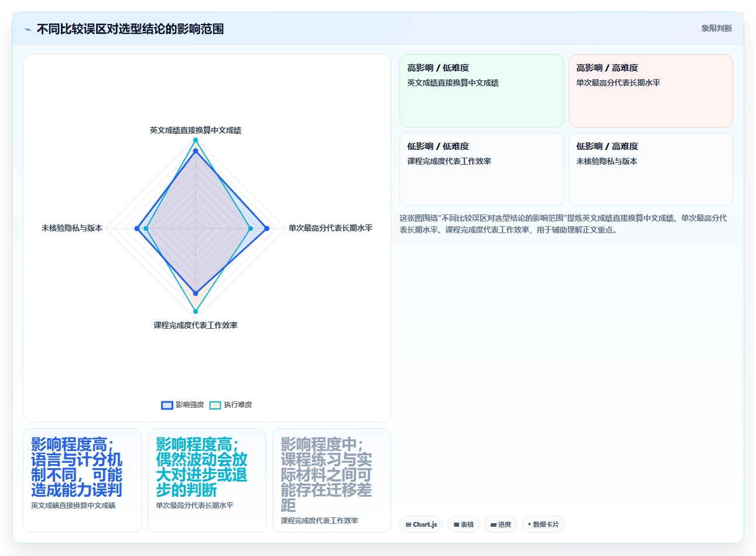Click 单次最高分代表长期水平 in the pink quadrant card
The width and height of the screenshot is (756, 556).
pos(618,83)
